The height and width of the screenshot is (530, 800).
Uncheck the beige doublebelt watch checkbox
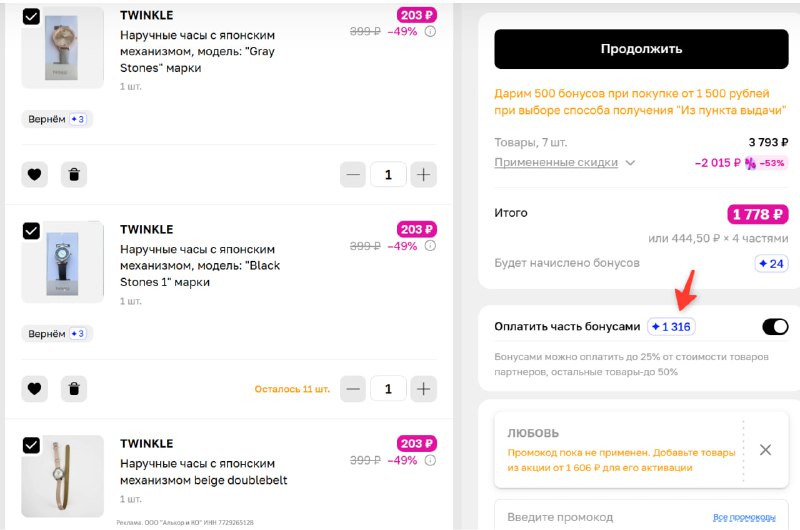(x=31, y=446)
